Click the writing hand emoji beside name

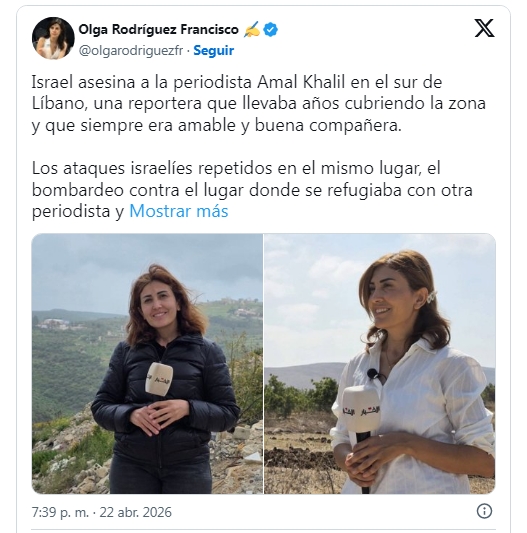point(252,29)
